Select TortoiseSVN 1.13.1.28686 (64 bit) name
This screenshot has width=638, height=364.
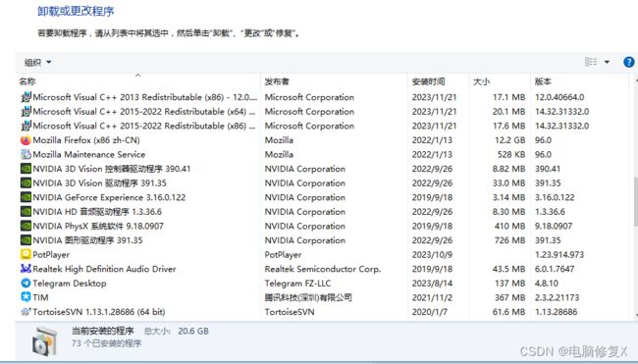(x=99, y=312)
